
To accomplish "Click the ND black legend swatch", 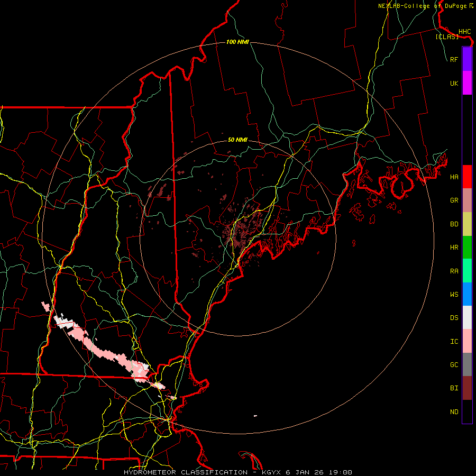I will (x=467, y=411).
